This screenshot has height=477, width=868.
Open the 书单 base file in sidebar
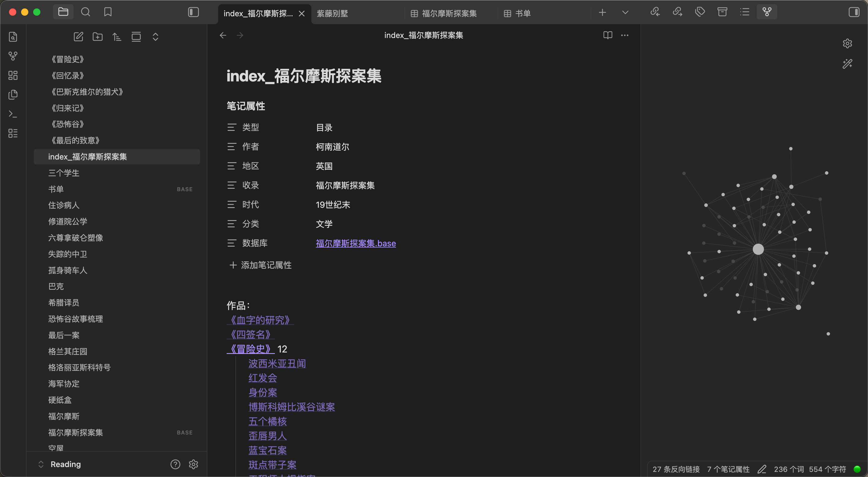point(117,189)
